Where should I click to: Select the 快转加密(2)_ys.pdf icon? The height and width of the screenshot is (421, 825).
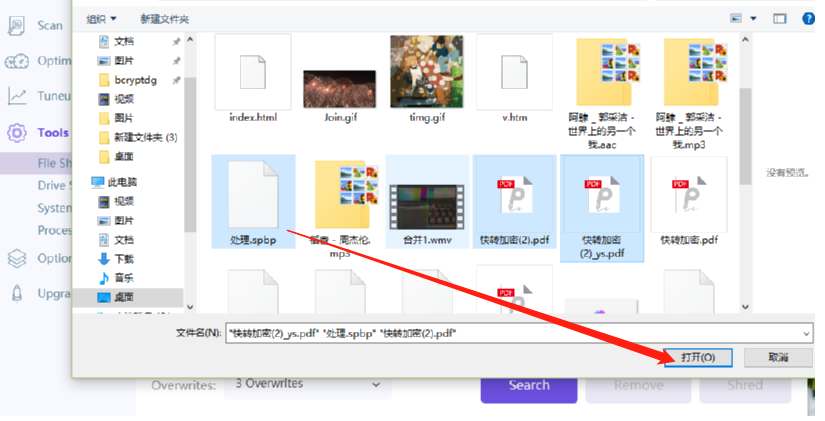tap(602, 195)
